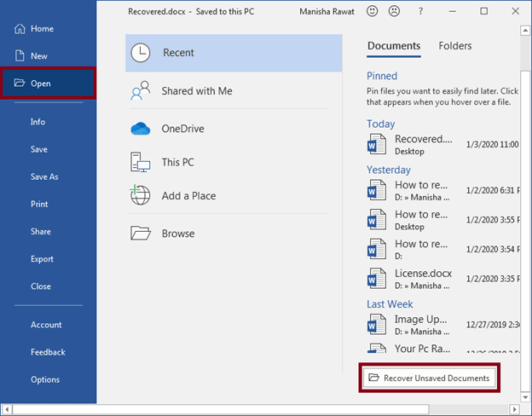Click the New blank page icon
Image resolution: width=532 pixels, height=416 pixels.
[x=20, y=55]
